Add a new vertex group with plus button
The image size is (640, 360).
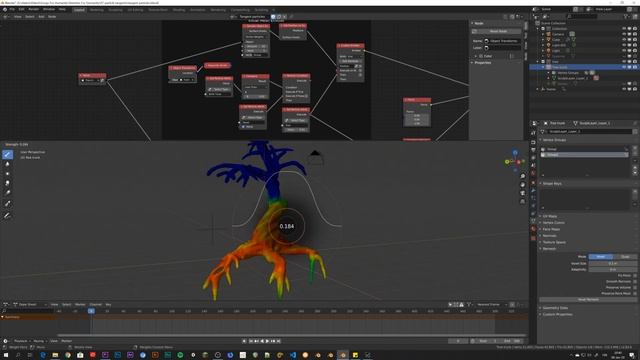[635, 149]
